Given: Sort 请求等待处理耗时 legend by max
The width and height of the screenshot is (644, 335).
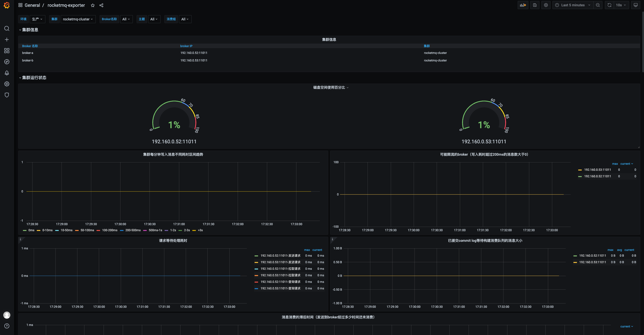Looking at the screenshot, I should 307,250.
